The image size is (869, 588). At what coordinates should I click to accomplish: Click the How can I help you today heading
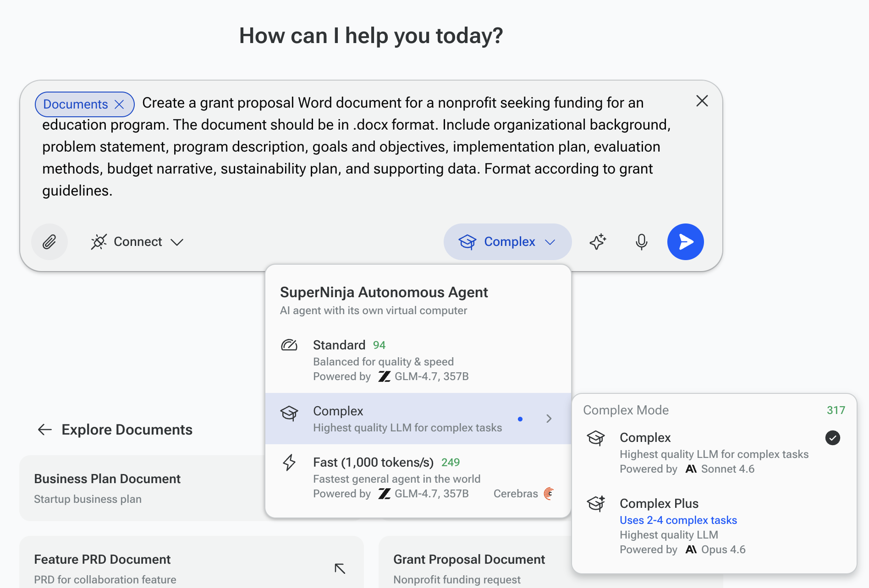coord(371,36)
